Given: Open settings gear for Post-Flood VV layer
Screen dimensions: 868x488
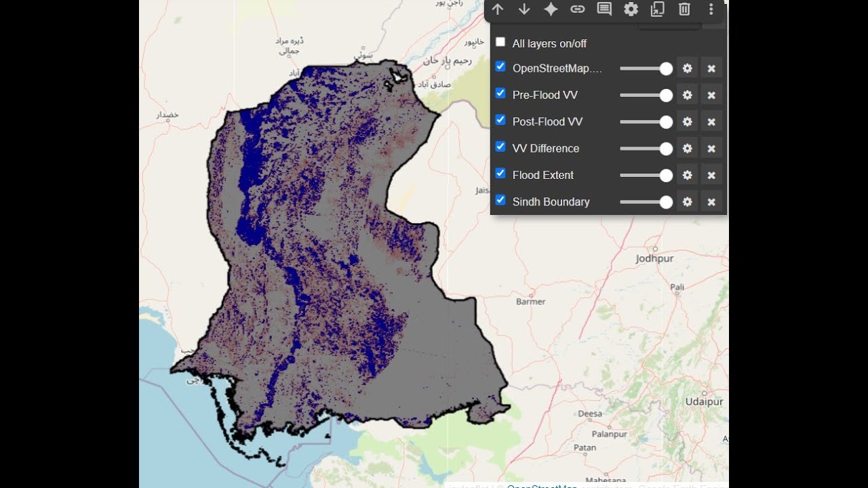Looking at the screenshot, I should coord(687,122).
